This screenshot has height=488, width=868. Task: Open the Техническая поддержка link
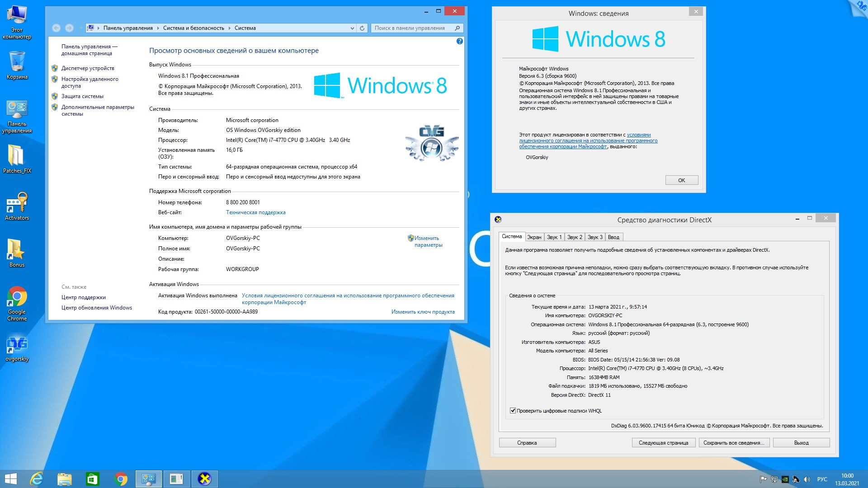(x=255, y=212)
